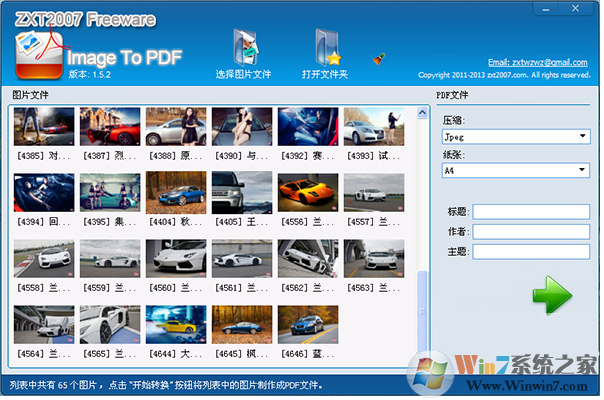The height and width of the screenshot is (400, 604).
Task: Focus the 作者 (author) text field
Action: (530, 231)
